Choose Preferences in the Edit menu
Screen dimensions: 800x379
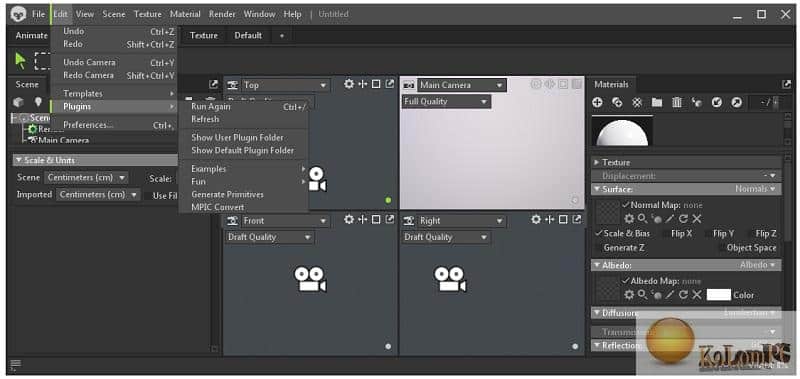coord(114,125)
